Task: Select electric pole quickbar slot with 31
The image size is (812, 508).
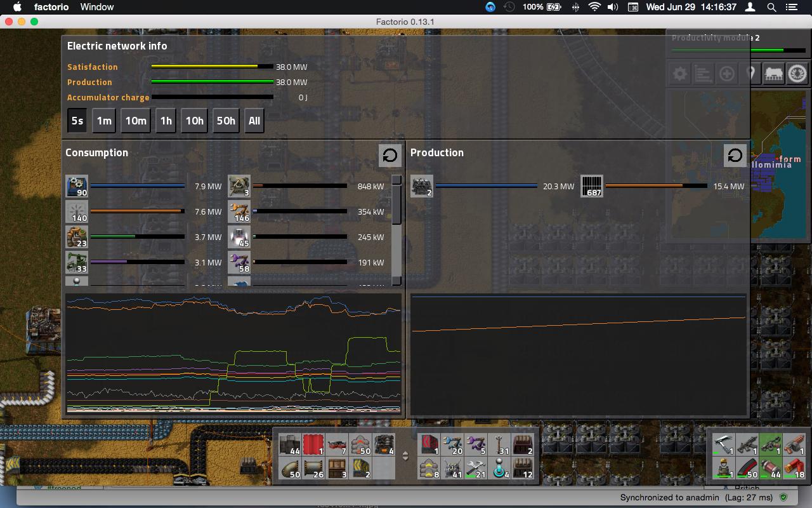Action: tap(499, 444)
